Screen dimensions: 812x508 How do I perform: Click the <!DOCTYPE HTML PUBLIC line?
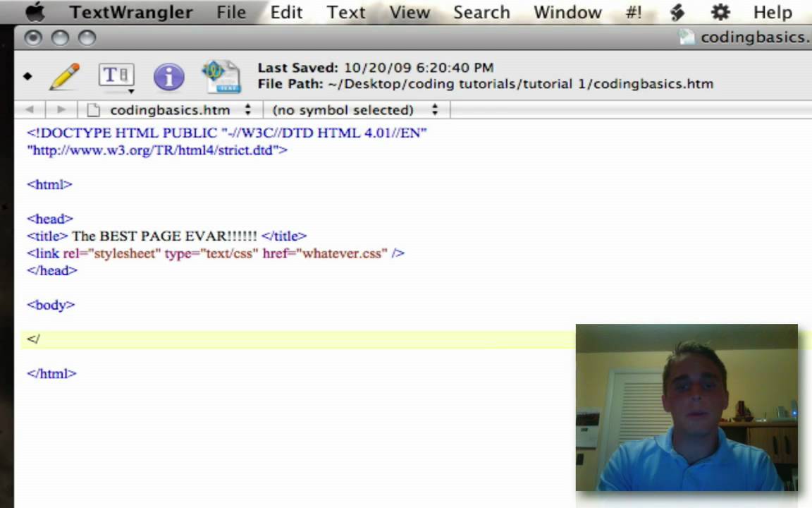227,133
